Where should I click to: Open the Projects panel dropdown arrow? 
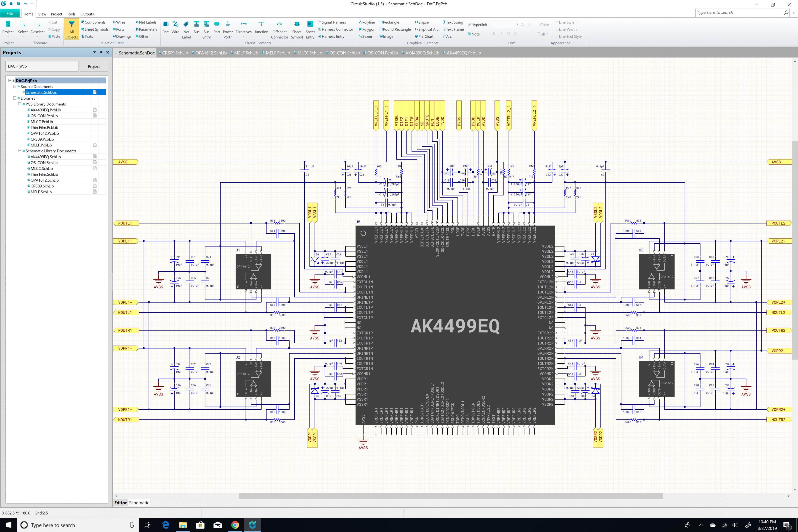(x=94, y=52)
